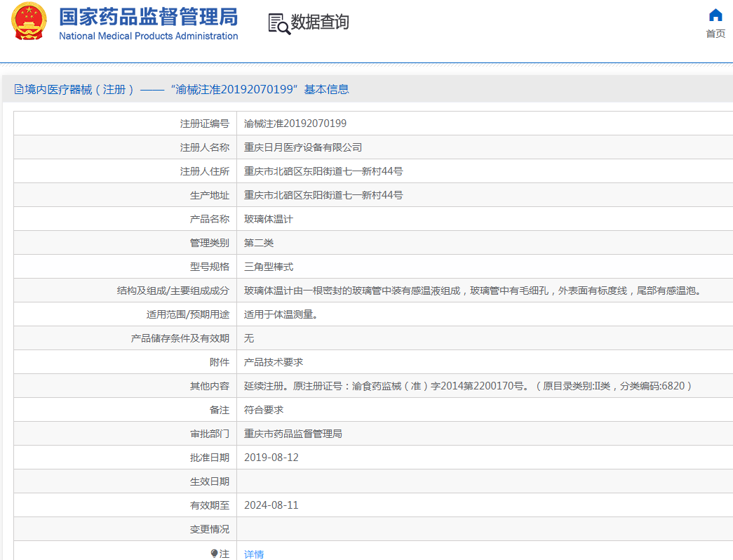Click the 适用于体温测量。 value
This screenshot has height=560, width=733.
(281, 314)
